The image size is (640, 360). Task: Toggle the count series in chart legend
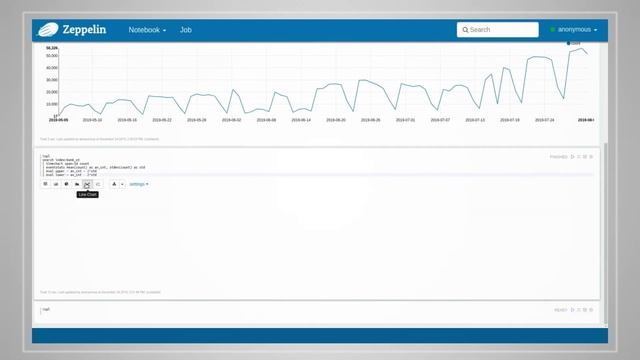pos(573,43)
